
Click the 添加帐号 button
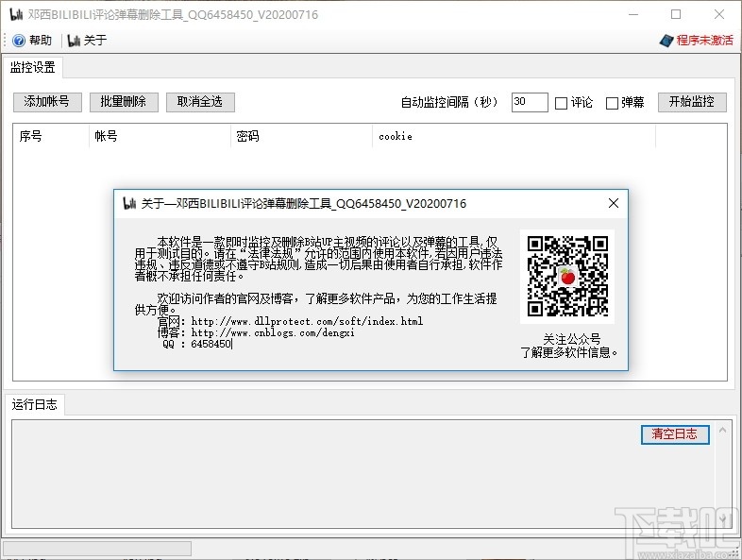[47, 102]
